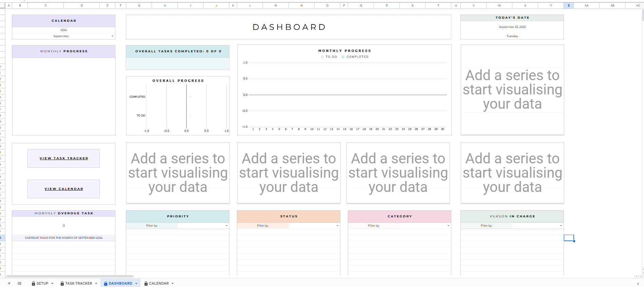Open the Priority filter-by dropdown
Viewport: 644px width, 287px height.
[226, 226]
